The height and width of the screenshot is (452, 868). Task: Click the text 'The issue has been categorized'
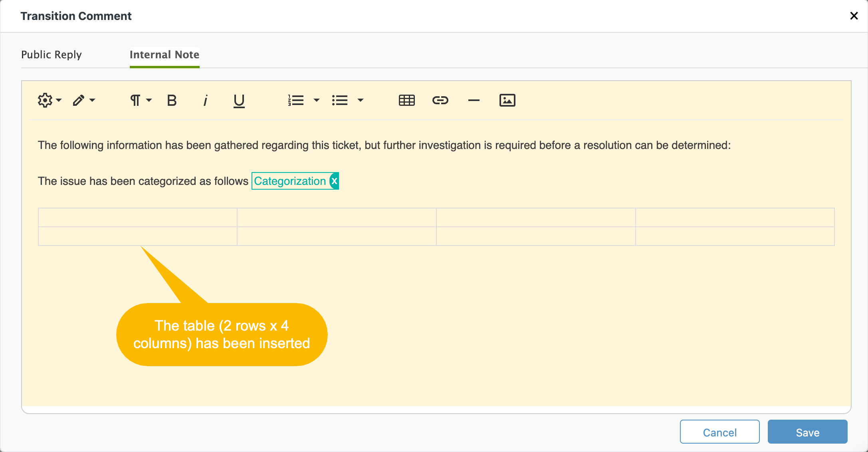point(117,181)
